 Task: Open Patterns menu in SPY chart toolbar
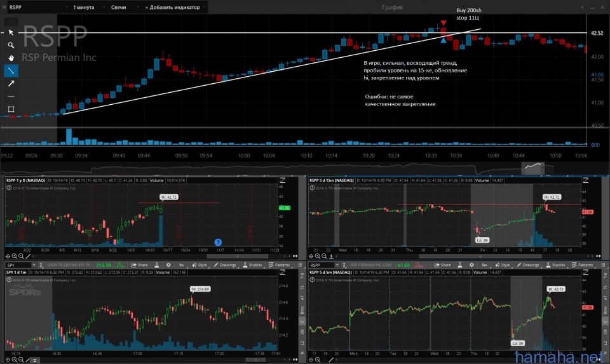pos(280,265)
